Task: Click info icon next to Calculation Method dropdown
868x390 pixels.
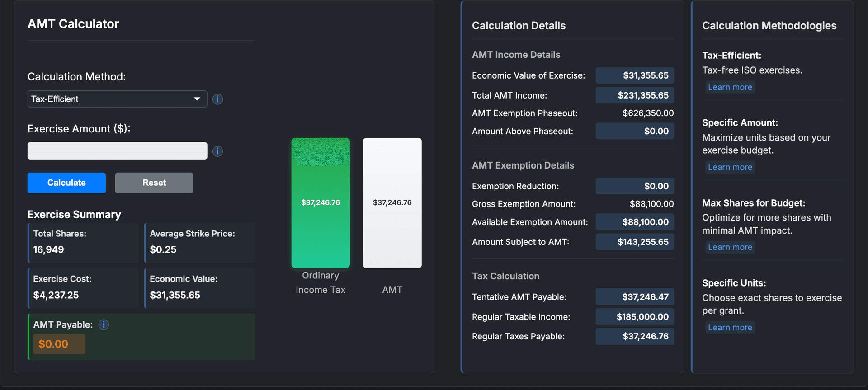Action: (x=217, y=99)
